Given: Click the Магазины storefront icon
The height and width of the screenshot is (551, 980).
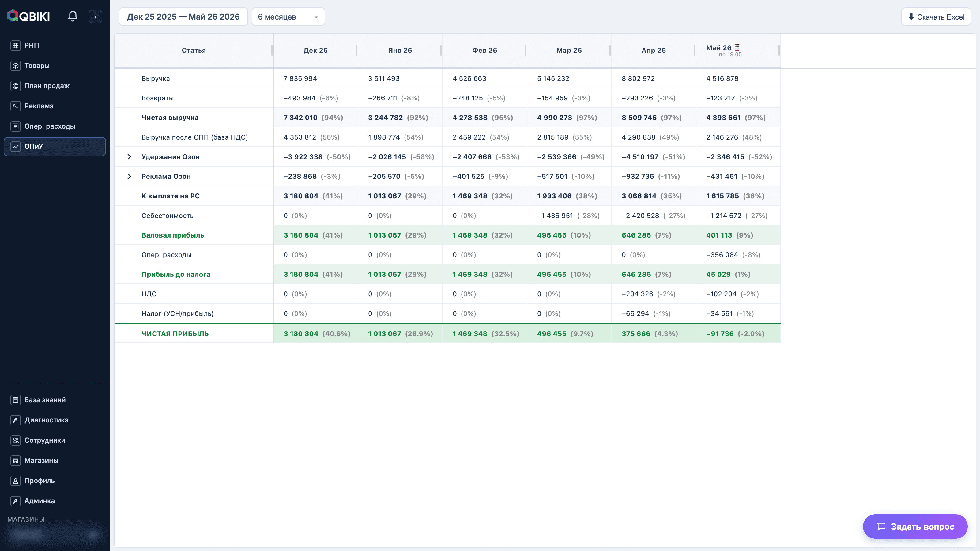Looking at the screenshot, I should point(16,460).
